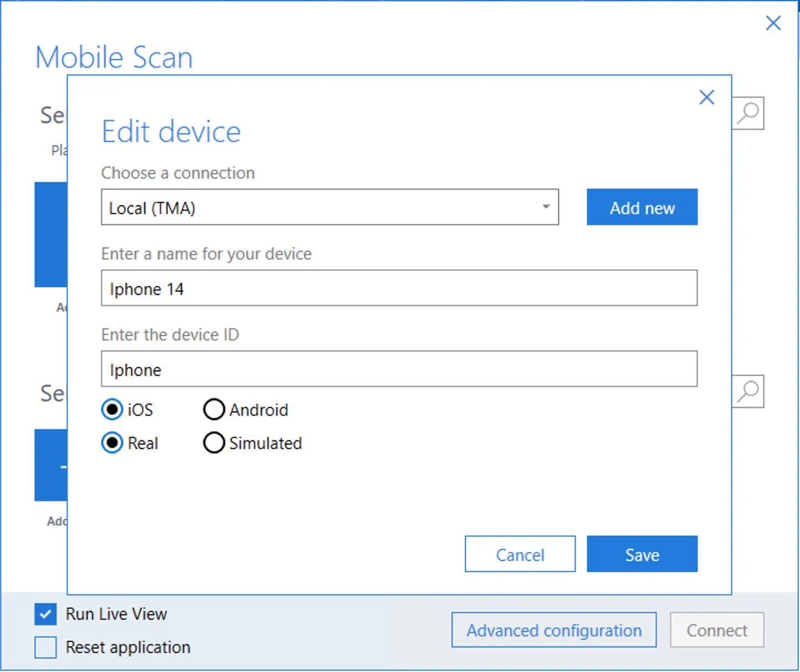Uncheck the Run Live View checkbox
800x672 pixels.
(45, 614)
